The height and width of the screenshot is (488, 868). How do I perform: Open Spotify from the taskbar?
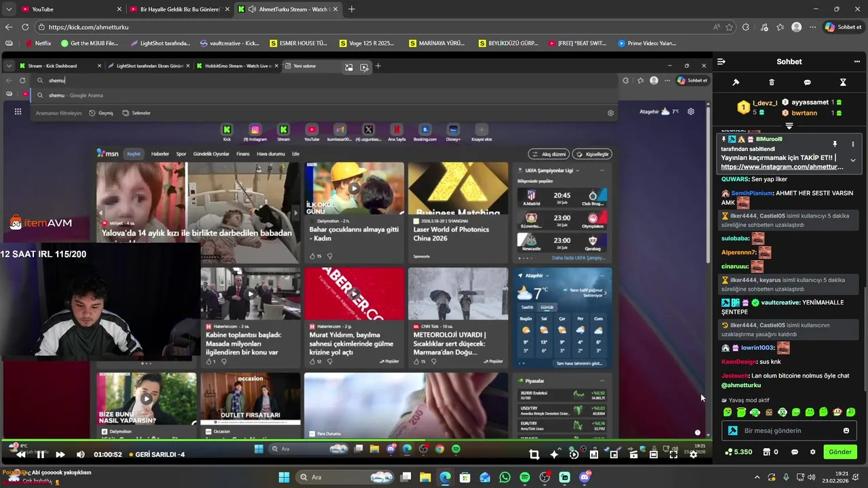(x=524, y=477)
